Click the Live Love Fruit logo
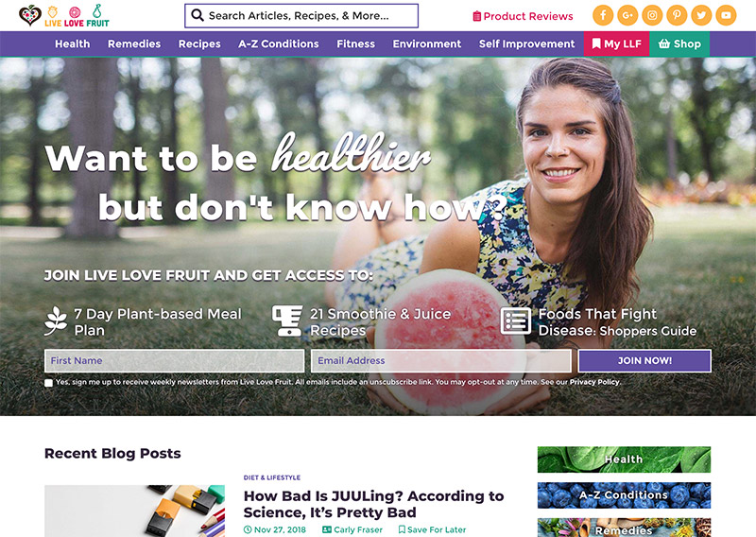 (x=64, y=16)
